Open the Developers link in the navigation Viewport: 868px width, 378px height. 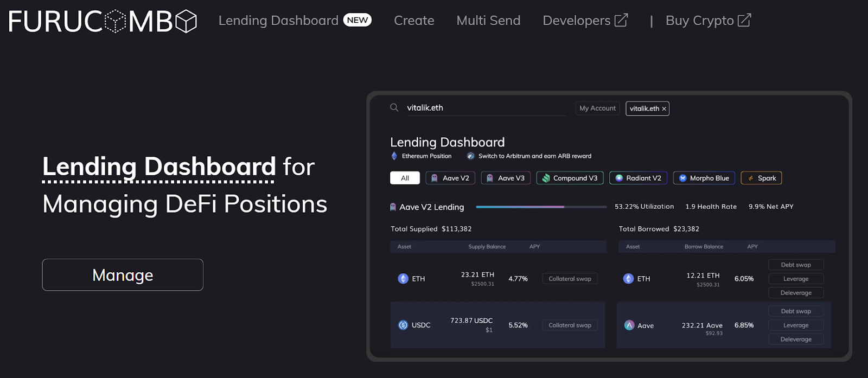pos(585,21)
